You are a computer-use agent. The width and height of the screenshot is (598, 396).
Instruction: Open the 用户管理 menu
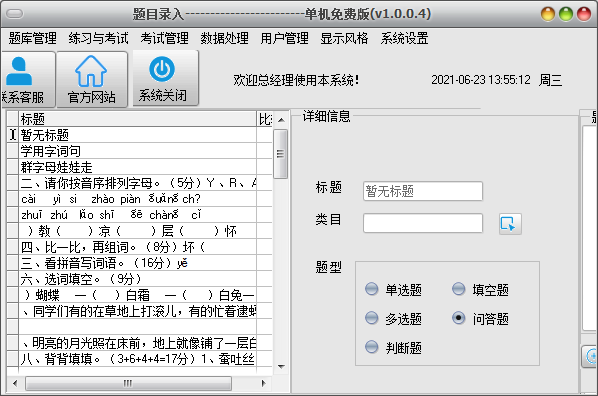pyautogui.click(x=285, y=38)
